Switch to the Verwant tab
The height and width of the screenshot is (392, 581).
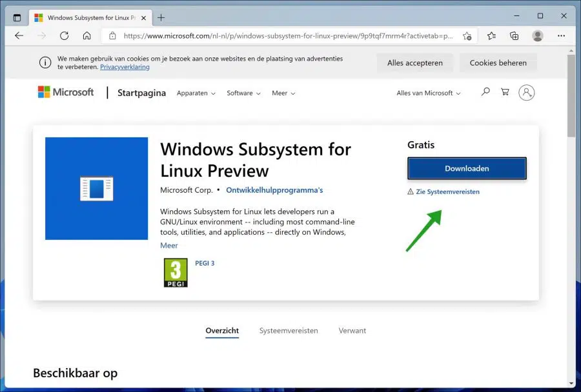pos(352,331)
